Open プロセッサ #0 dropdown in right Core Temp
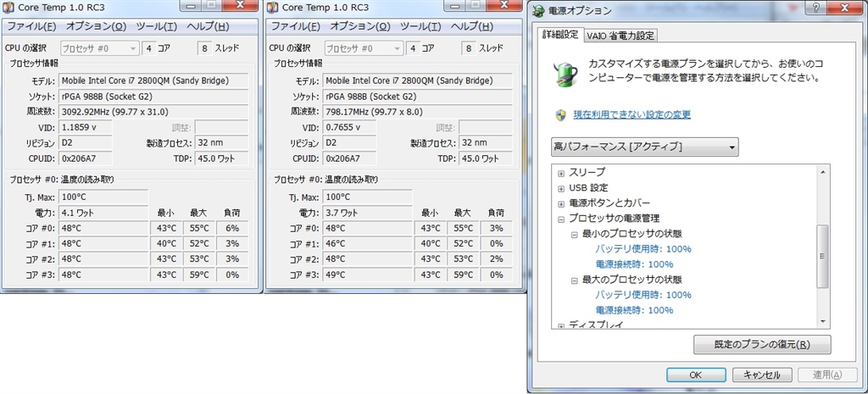 364,48
